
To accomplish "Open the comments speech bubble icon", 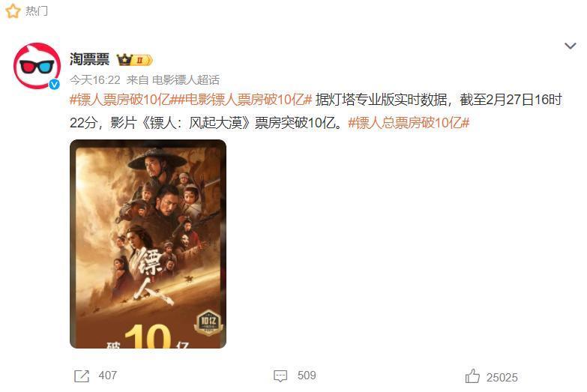I will tap(280, 376).
